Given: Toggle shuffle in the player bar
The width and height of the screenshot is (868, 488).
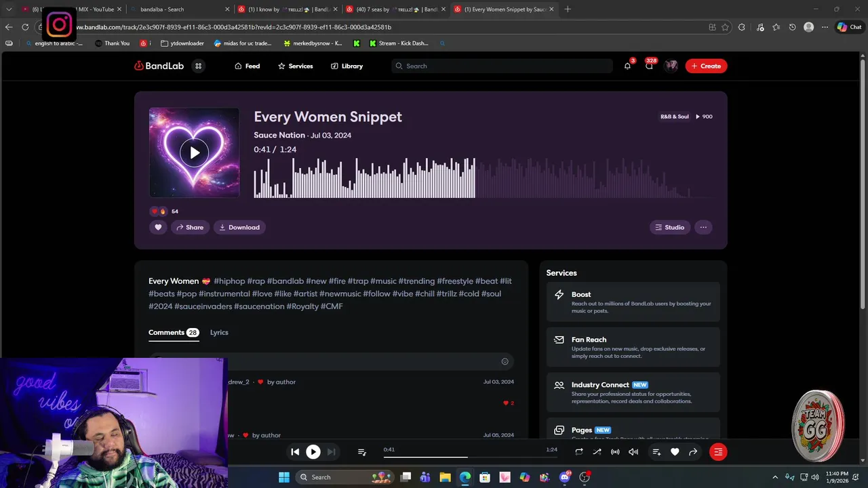Looking at the screenshot, I should (597, 451).
